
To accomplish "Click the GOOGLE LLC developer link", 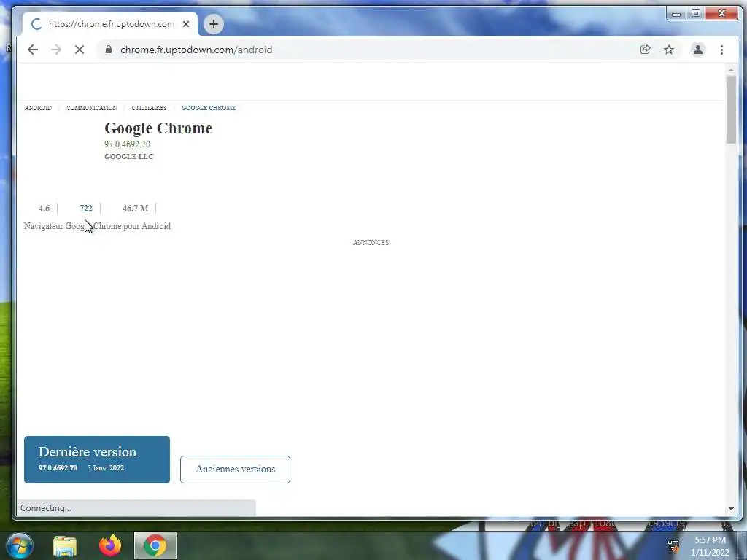I will (x=129, y=156).
